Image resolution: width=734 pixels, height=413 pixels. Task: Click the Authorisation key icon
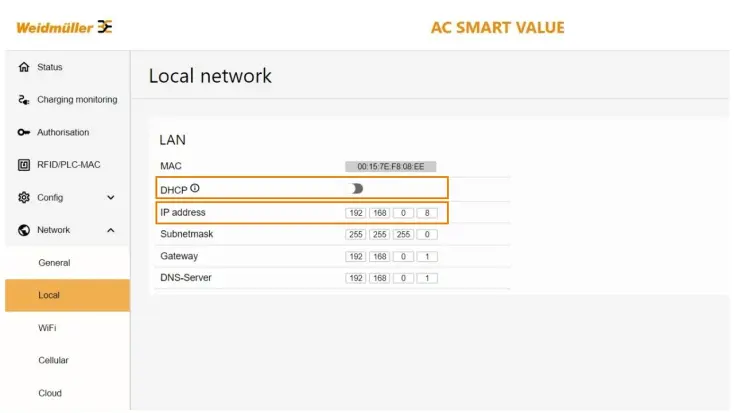point(23,132)
